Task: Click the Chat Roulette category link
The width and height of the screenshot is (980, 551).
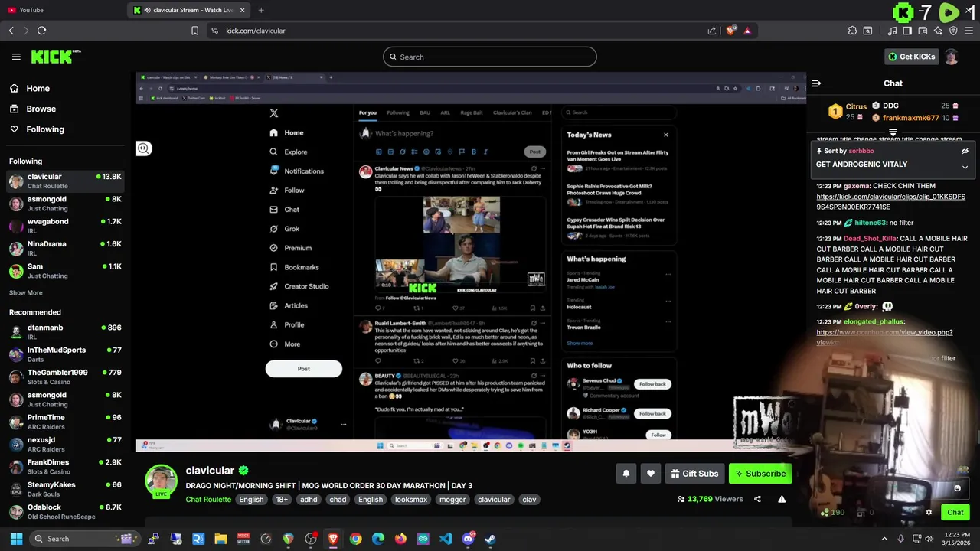Action: point(208,500)
